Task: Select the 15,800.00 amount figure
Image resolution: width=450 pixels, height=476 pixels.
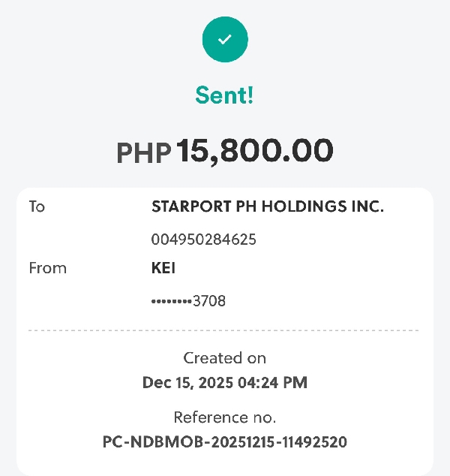Action: tap(255, 151)
